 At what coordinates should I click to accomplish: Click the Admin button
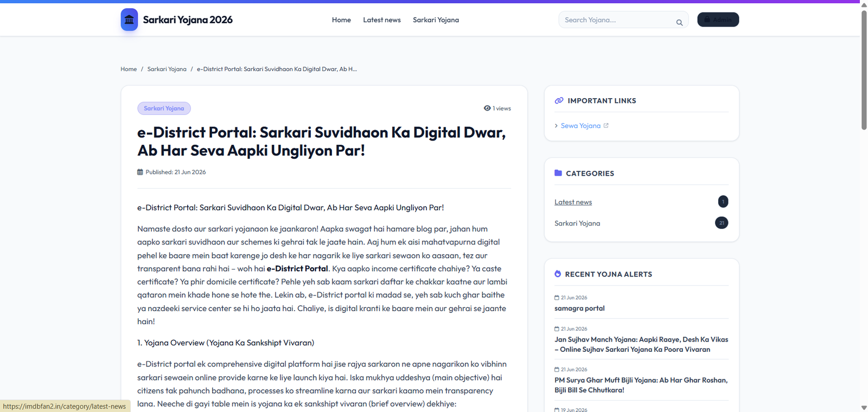pyautogui.click(x=718, y=20)
